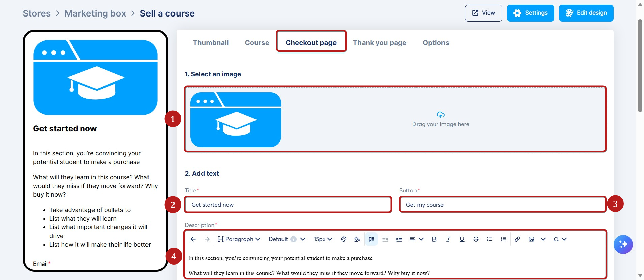Go to Marketing box in the breadcrumb

click(x=95, y=13)
